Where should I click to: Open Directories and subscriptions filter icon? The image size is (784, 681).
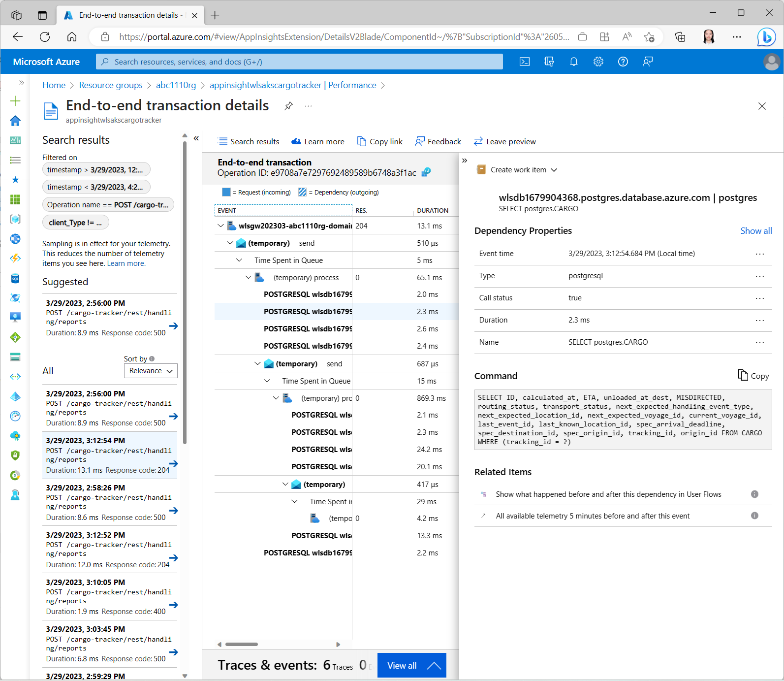tap(549, 62)
